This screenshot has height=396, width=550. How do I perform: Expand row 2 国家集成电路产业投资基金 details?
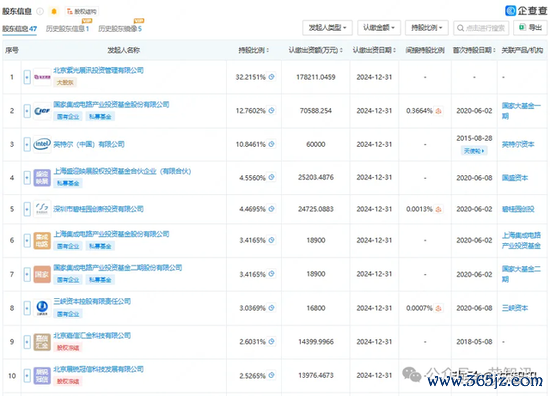pyautogui.click(x=27, y=111)
